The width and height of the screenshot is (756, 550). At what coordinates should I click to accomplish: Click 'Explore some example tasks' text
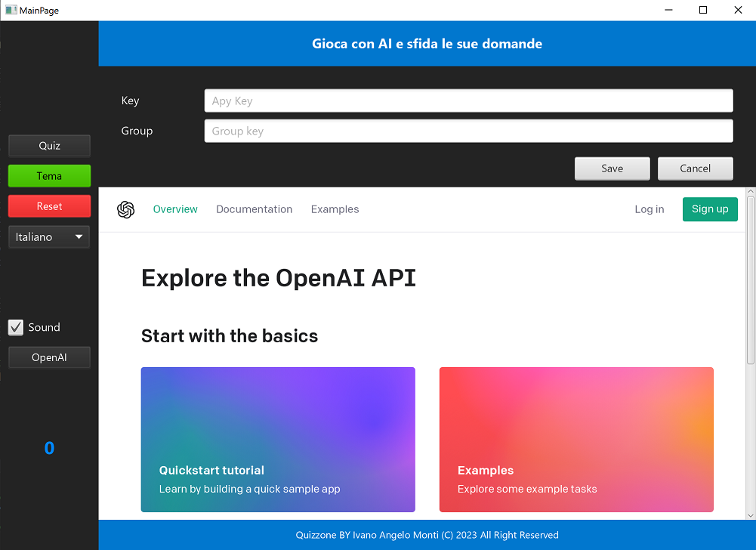[x=527, y=490]
